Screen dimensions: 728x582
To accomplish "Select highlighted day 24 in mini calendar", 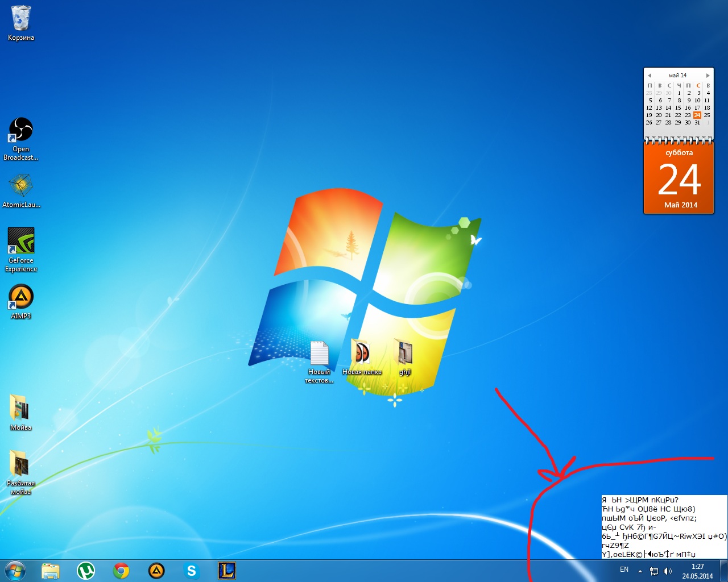I will click(x=697, y=115).
